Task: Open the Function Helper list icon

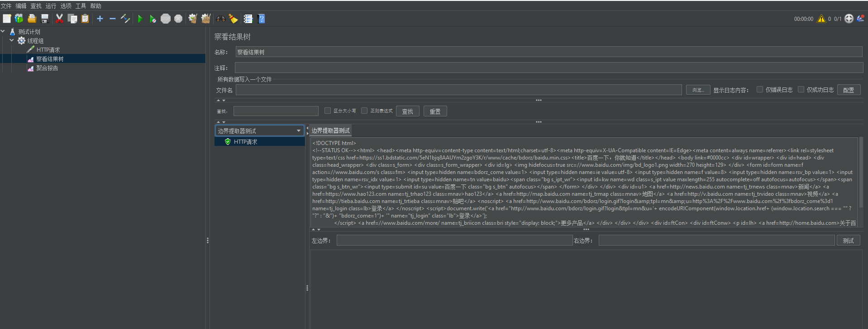Action: coord(248,19)
